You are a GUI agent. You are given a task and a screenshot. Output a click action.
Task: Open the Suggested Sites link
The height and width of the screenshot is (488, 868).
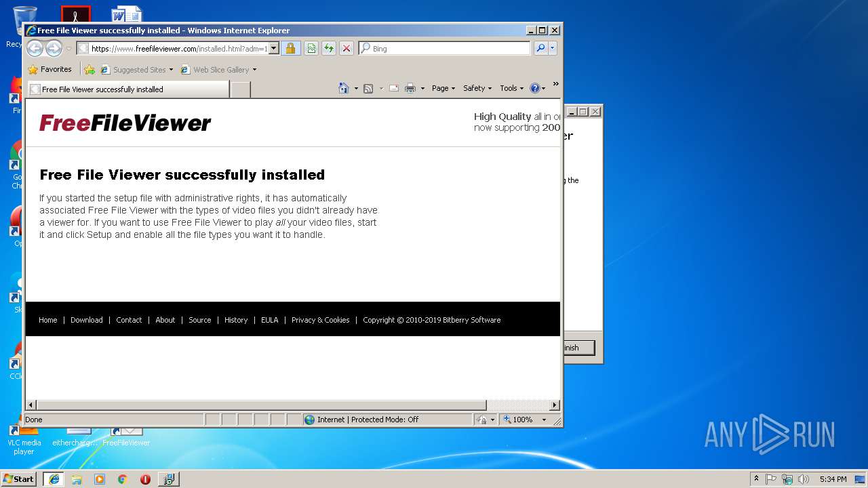point(136,69)
